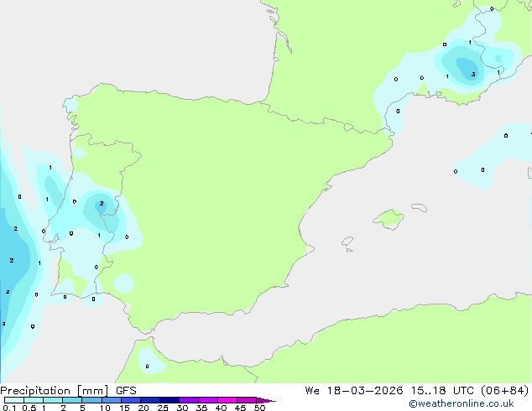Click the 25–30 mm dark blue legend swatch
This screenshot has width=532, height=411.
pos(170,400)
